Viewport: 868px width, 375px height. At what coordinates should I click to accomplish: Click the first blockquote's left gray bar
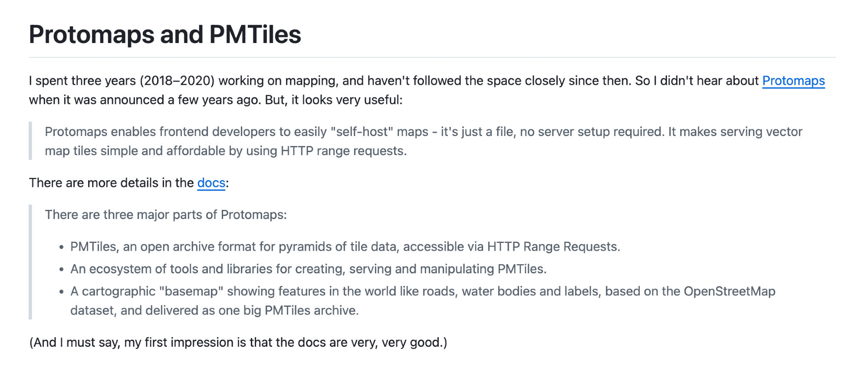tap(30, 141)
